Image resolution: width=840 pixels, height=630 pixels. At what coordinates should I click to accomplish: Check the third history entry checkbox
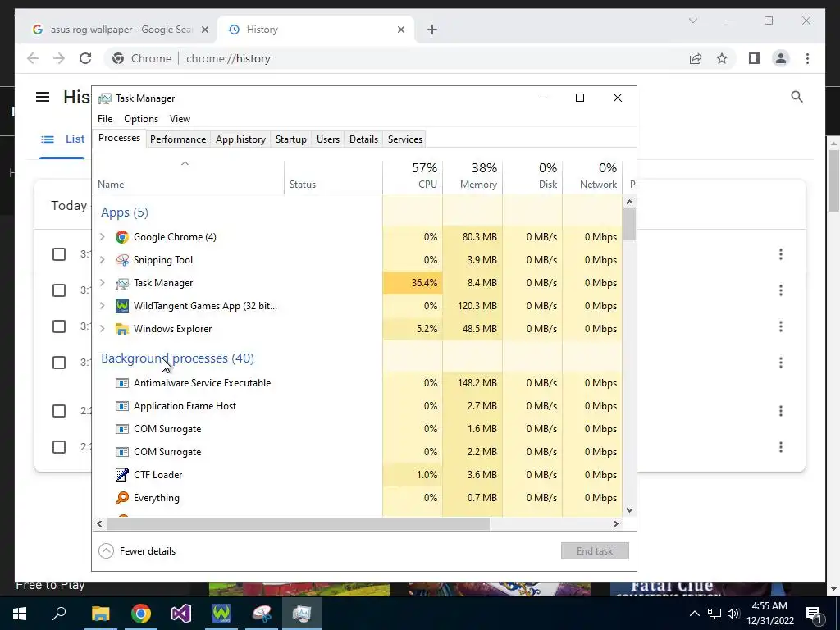pyautogui.click(x=59, y=326)
